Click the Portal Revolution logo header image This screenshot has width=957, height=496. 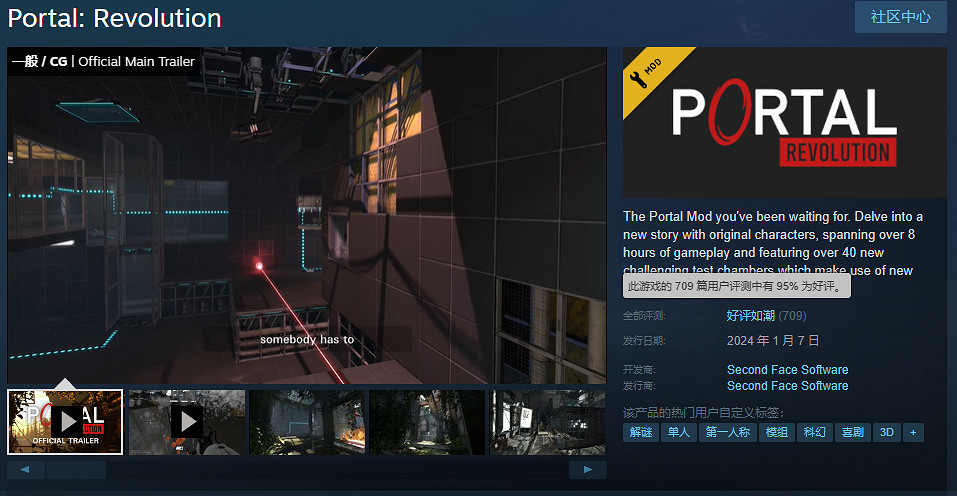pos(784,122)
